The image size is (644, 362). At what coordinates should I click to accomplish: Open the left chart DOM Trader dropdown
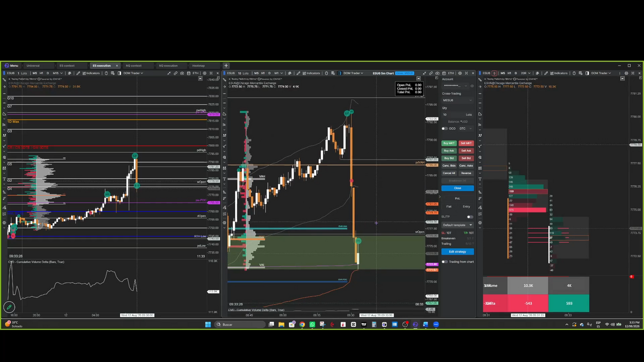tap(133, 73)
